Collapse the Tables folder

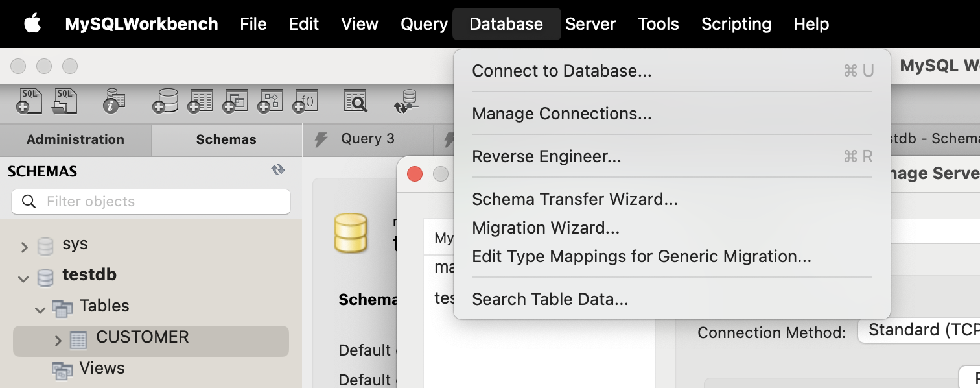[x=41, y=310]
